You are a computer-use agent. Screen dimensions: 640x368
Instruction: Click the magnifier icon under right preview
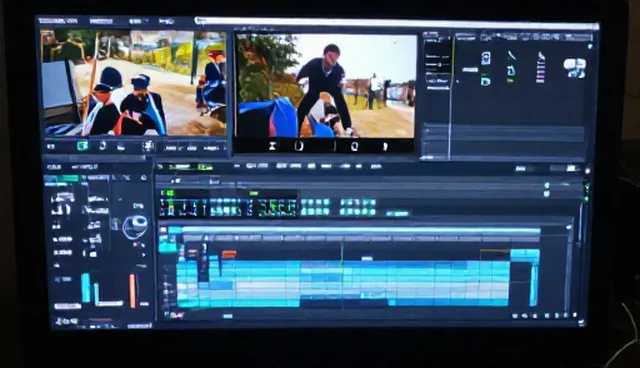354,146
